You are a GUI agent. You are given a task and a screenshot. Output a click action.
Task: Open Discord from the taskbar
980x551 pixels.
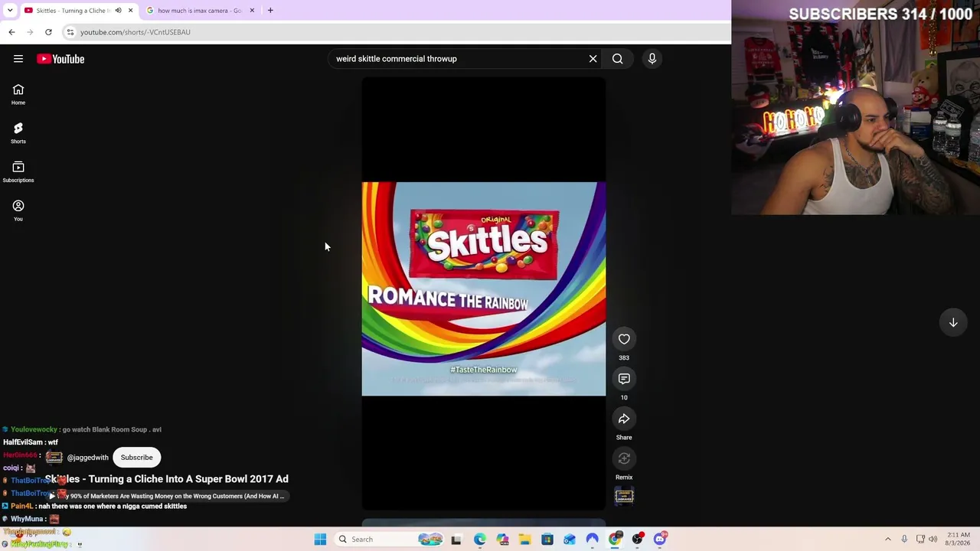[x=660, y=540]
